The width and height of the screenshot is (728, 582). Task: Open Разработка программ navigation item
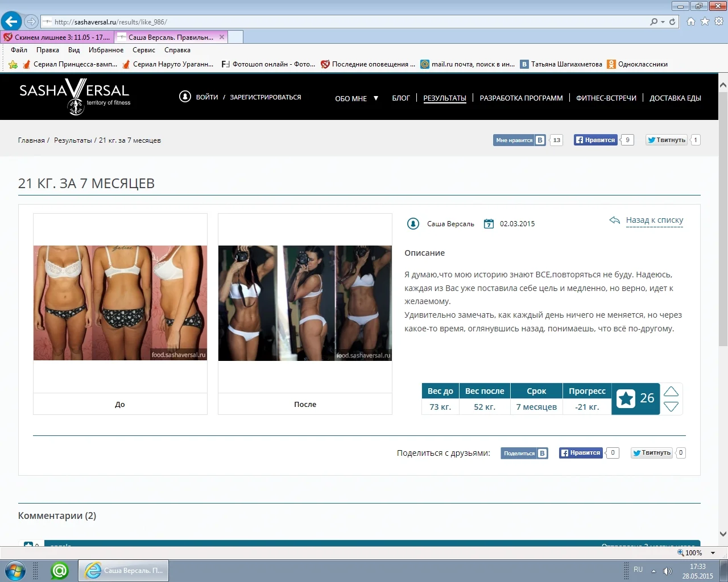click(521, 98)
